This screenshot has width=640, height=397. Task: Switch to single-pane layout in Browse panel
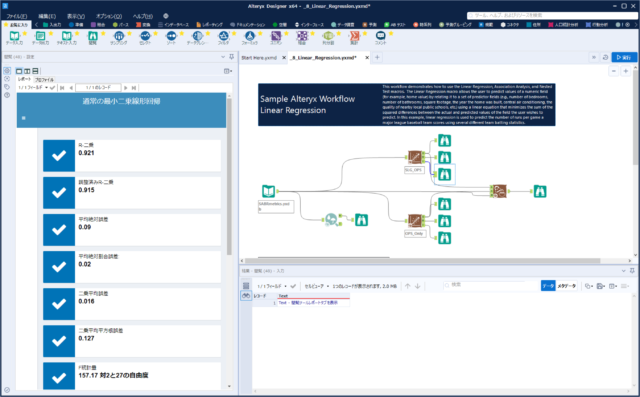tap(19, 71)
